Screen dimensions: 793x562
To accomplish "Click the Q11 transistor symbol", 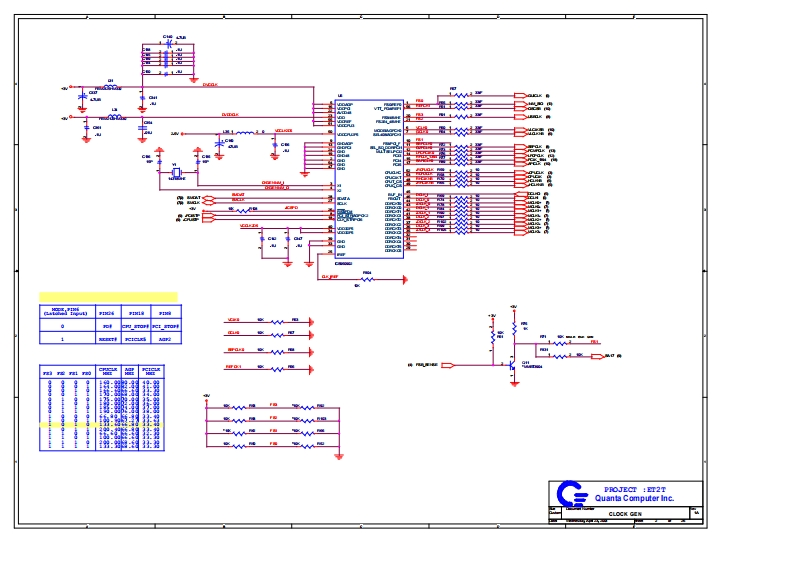I will [x=513, y=363].
